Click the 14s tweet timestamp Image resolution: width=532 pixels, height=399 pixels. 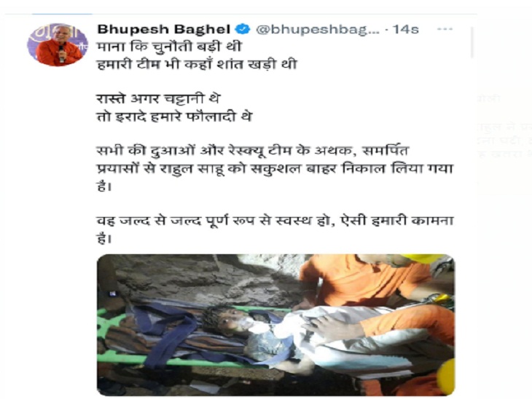click(406, 30)
